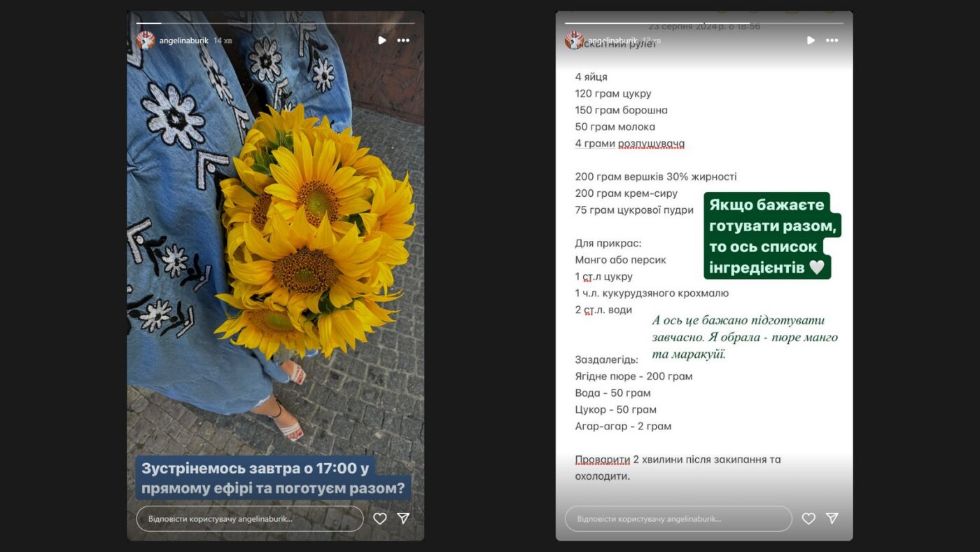Click the sunflower bouquet photo in left story

[x=315, y=231]
